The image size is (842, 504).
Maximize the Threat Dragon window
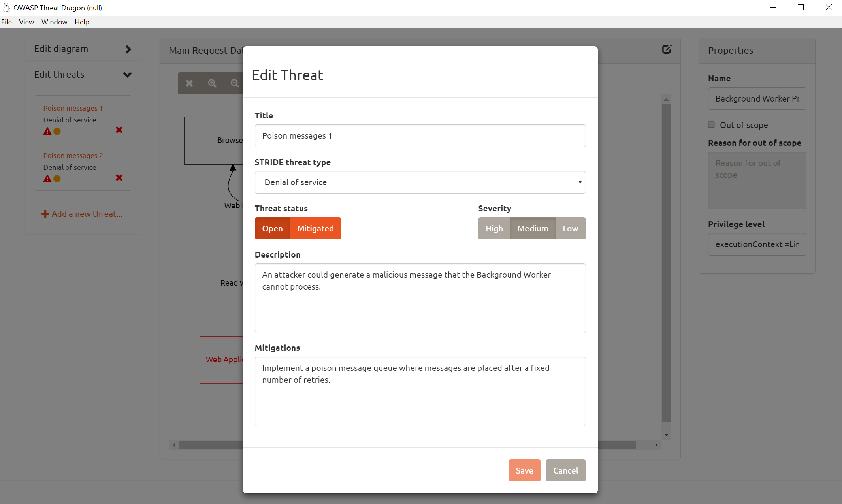(801, 8)
